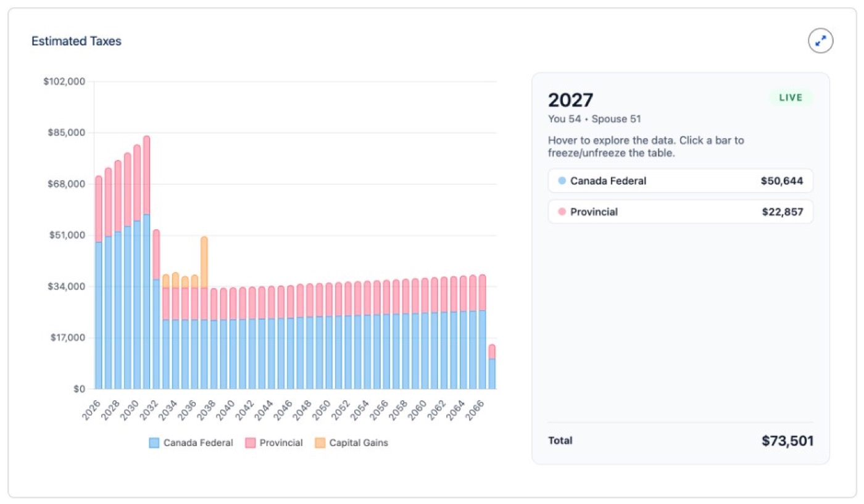The height and width of the screenshot is (504, 864).
Task: Click the 2037 bar's orange Capital Gains segment
Action: (204, 262)
